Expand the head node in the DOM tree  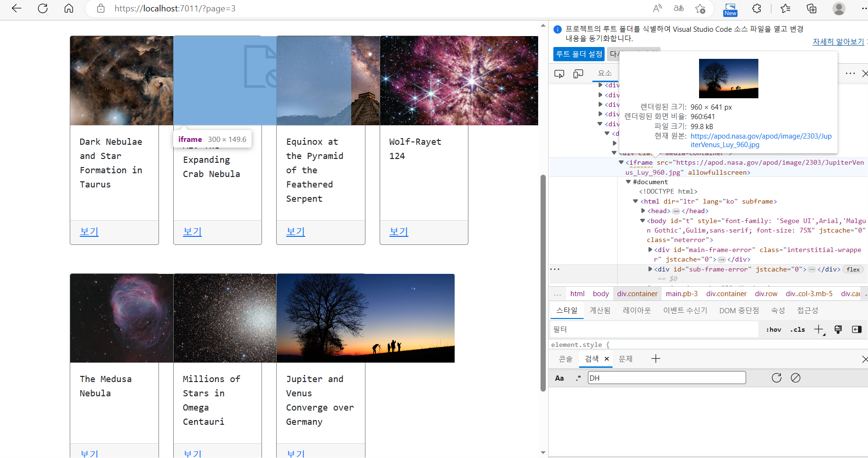643,211
